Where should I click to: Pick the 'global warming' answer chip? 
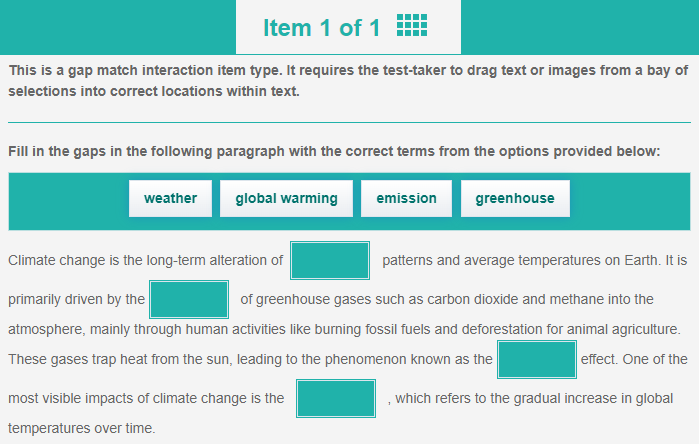[x=286, y=198]
